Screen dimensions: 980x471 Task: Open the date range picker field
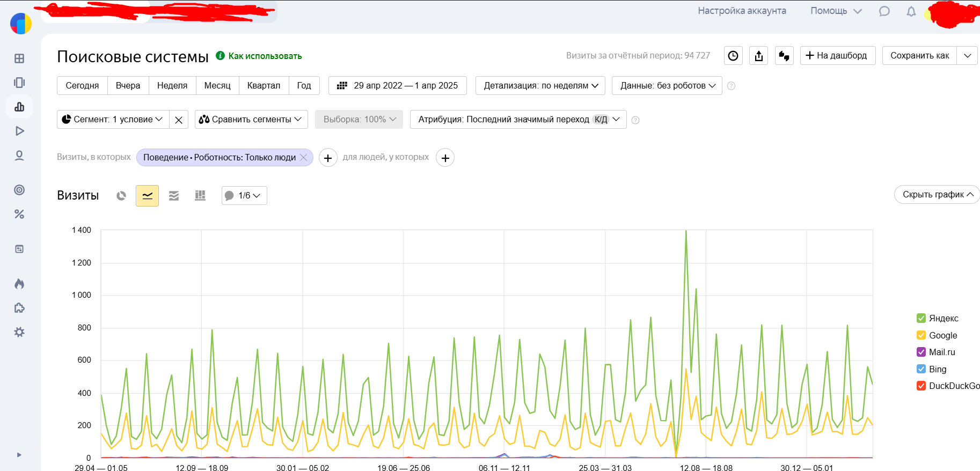click(x=397, y=86)
